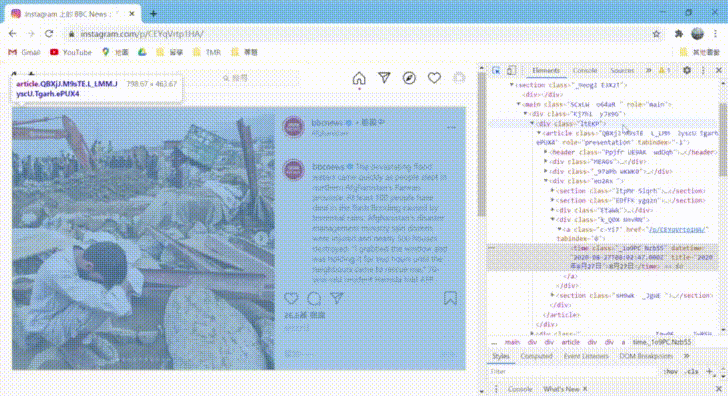Switch to Elements tab in DevTools
728x396 pixels.
(546, 71)
